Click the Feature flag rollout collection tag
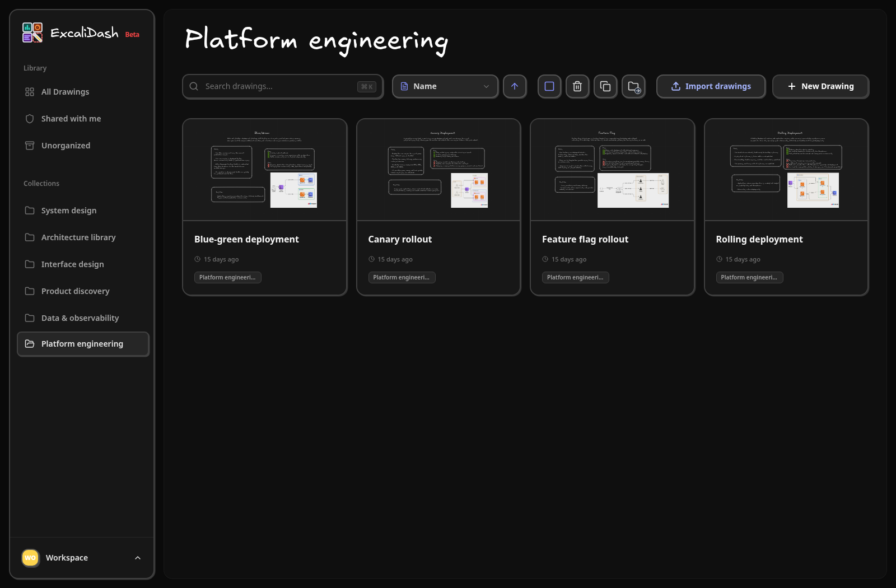Image resolution: width=896 pixels, height=588 pixels. coord(575,277)
